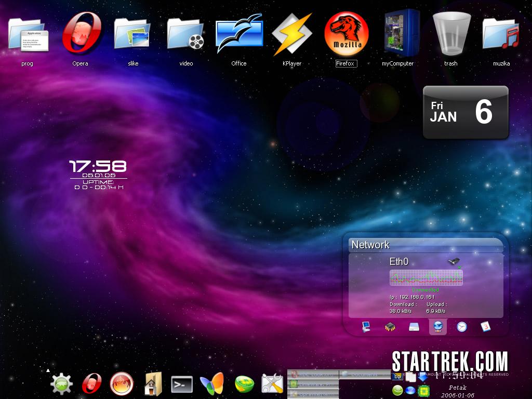Click the 'Network' widget title
The image size is (532, 399).
click(370, 245)
